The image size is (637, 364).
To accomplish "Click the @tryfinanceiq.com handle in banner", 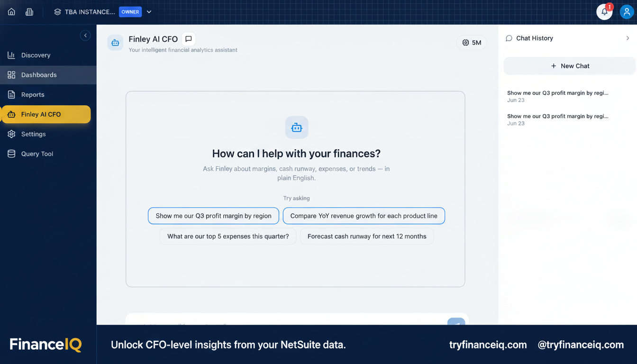I will point(581,345).
